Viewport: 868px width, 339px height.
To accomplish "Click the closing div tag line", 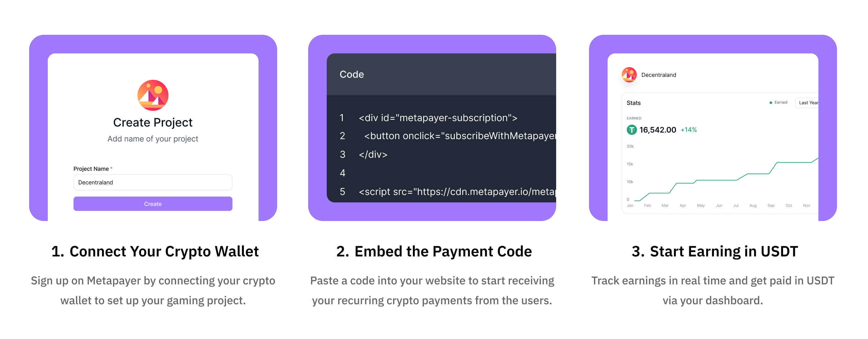I will point(373,155).
